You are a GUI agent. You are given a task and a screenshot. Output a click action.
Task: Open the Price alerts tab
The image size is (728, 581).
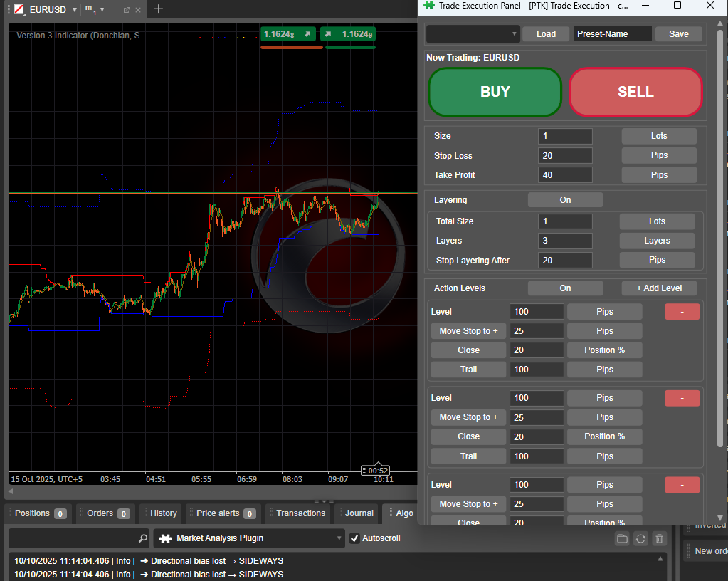tap(225, 513)
